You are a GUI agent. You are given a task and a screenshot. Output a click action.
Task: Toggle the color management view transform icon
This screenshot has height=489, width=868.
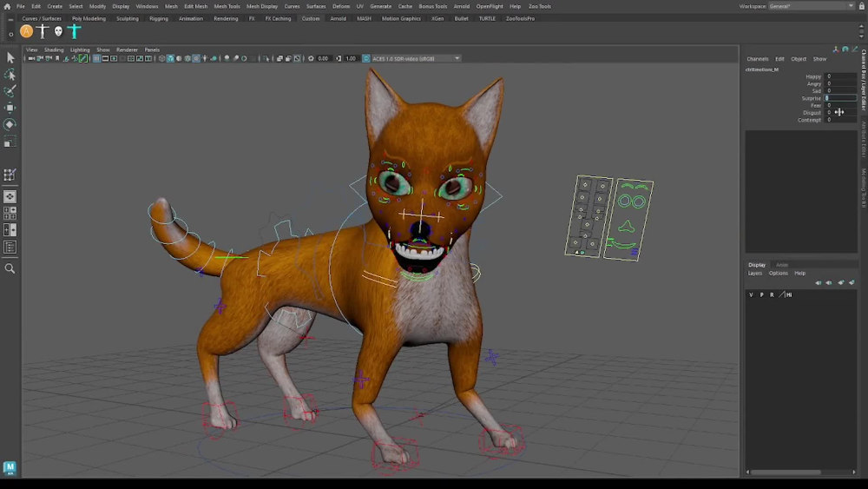click(x=366, y=58)
